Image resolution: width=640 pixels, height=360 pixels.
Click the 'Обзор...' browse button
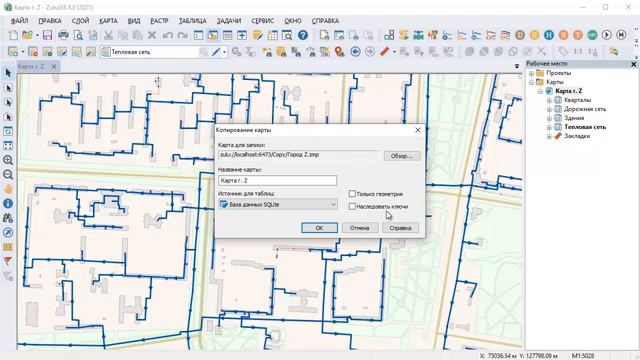click(x=402, y=156)
